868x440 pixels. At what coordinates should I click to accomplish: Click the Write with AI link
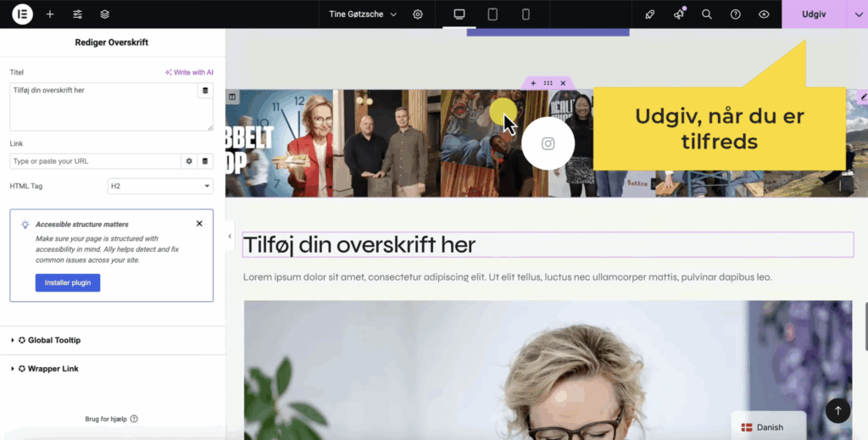coord(189,73)
